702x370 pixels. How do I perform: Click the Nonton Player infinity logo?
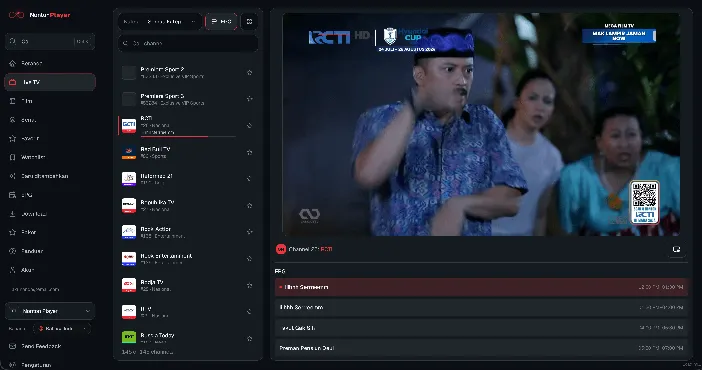click(x=17, y=15)
